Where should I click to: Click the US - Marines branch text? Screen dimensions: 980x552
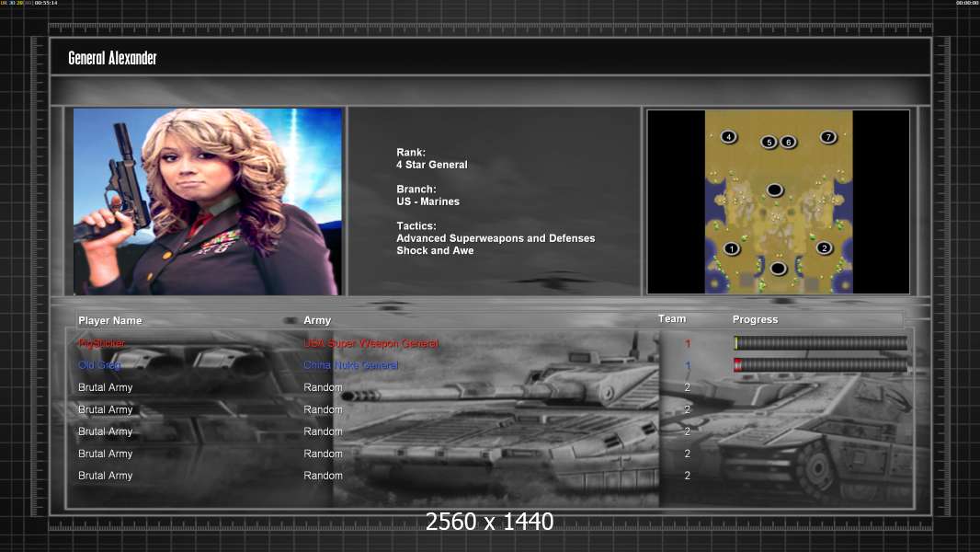(x=427, y=201)
